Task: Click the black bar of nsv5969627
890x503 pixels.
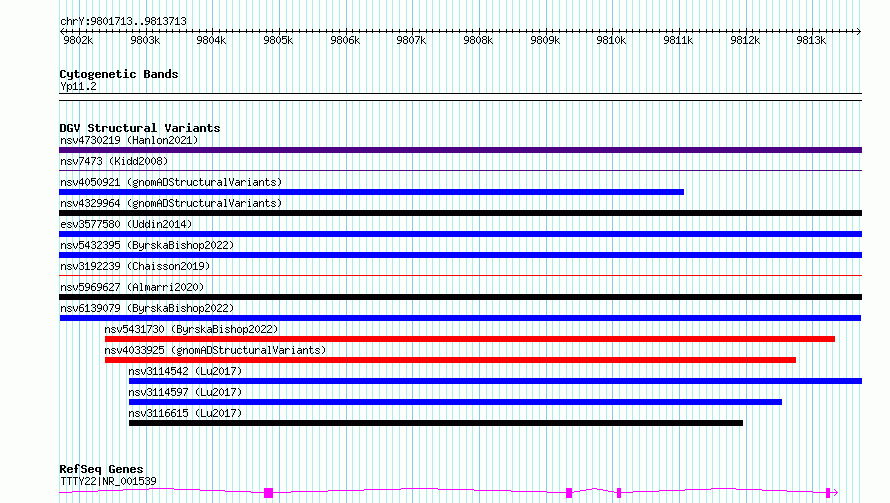Action: click(460, 297)
